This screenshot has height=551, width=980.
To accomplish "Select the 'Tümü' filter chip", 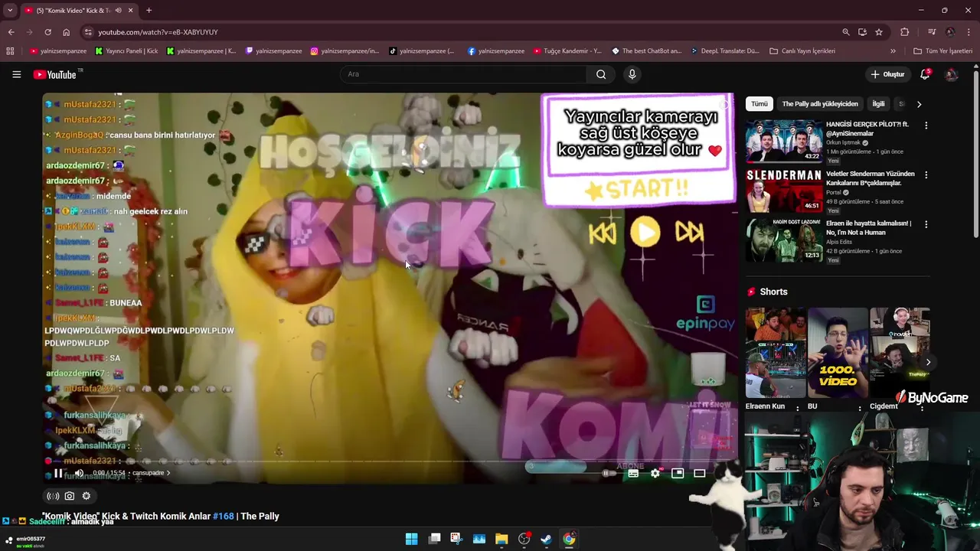I will (759, 104).
